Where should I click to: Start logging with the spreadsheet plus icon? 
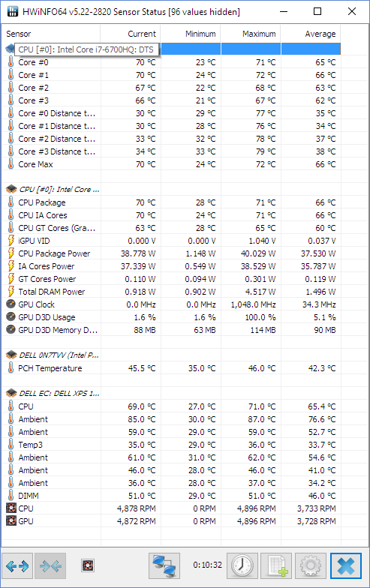coord(276,565)
